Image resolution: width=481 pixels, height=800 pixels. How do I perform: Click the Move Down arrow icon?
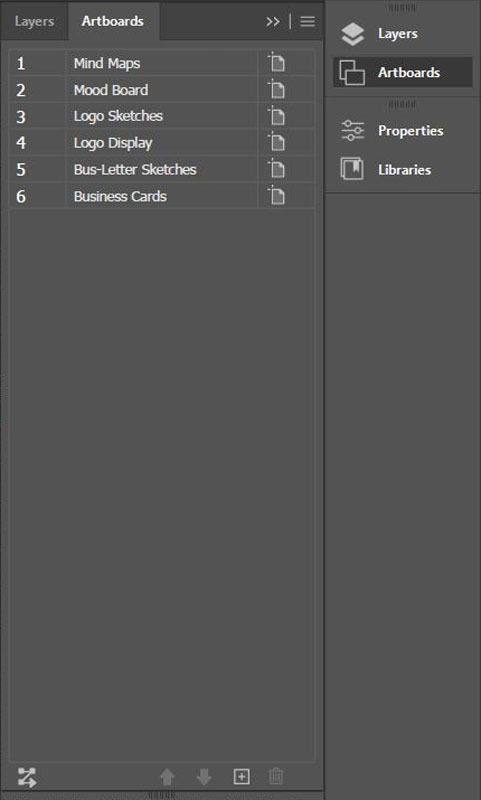pyautogui.click(x=204, y=777)
